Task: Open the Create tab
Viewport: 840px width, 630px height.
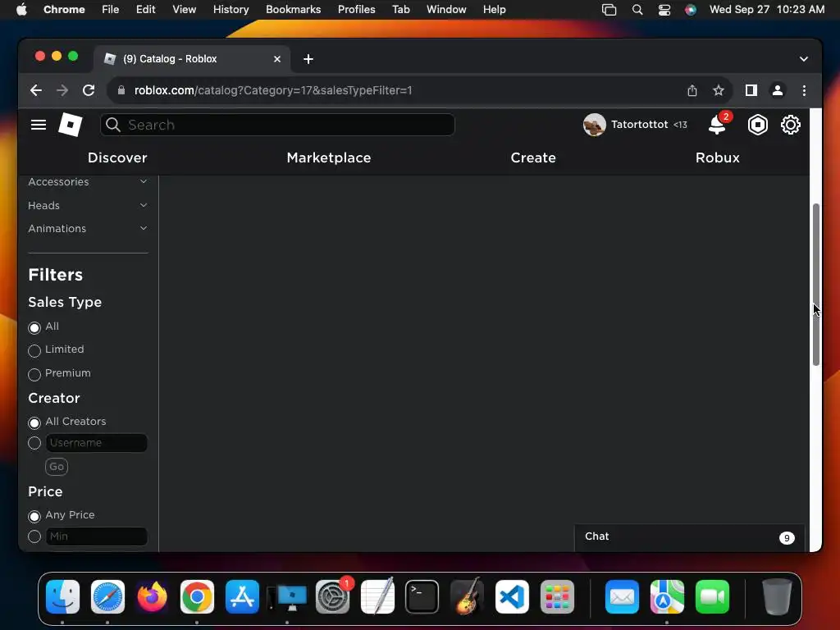Action: pos(533,157)
